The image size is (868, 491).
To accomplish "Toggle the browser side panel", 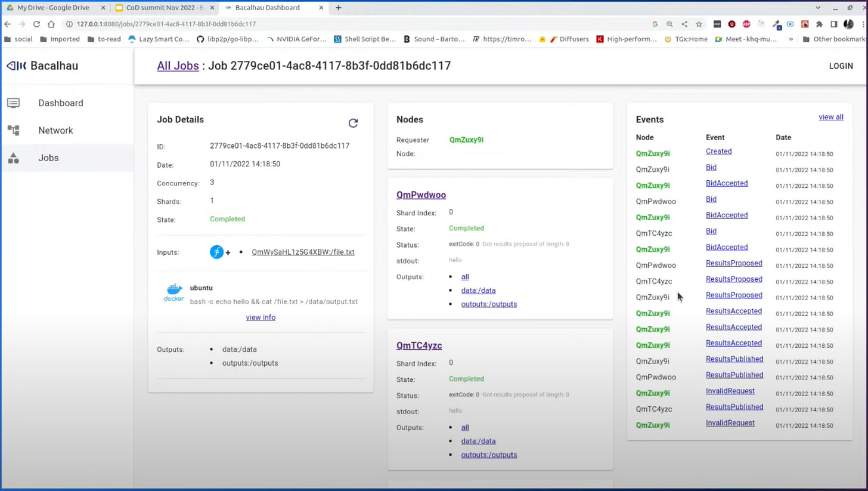I will 834,24.
